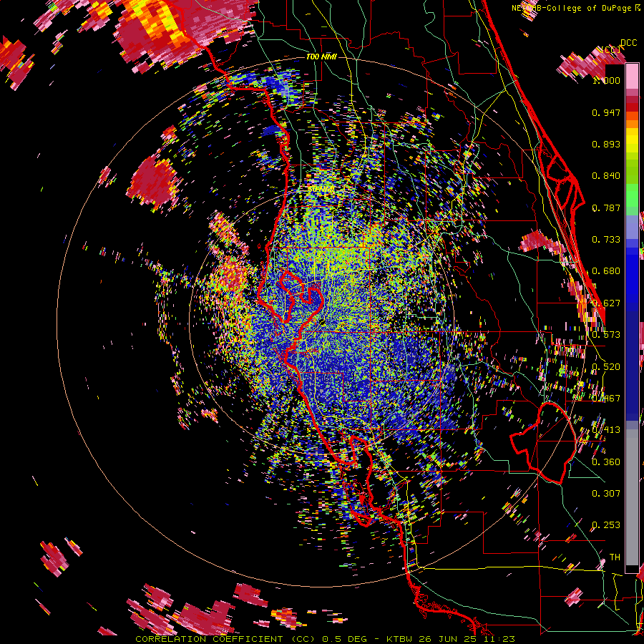
Task: Click the 100 NMI range ring label
Action: tap(321, 57)
